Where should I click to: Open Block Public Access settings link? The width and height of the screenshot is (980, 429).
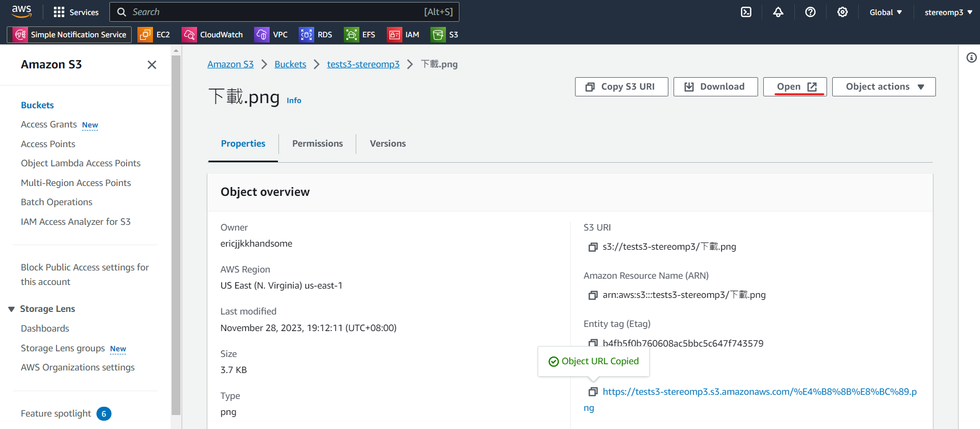pos(85,275)
